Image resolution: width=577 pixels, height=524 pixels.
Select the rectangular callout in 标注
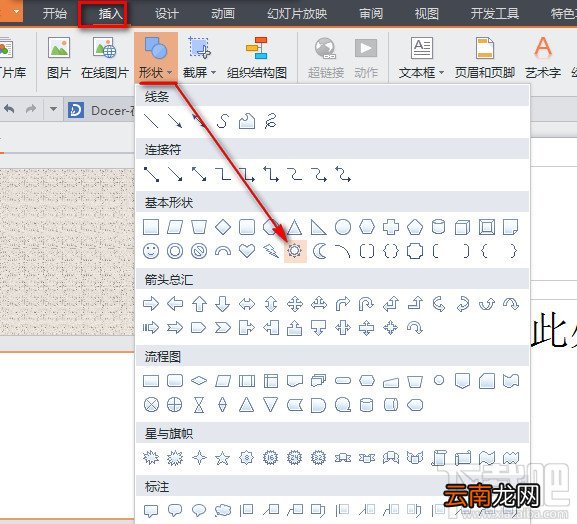pyautogui.click(x=151, y=510)
